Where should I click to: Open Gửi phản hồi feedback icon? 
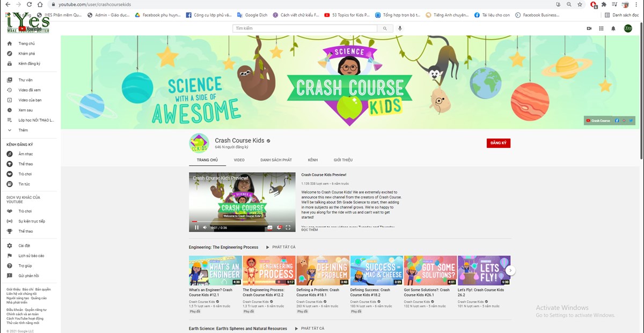pyautogui.click(x=9, y=276)
